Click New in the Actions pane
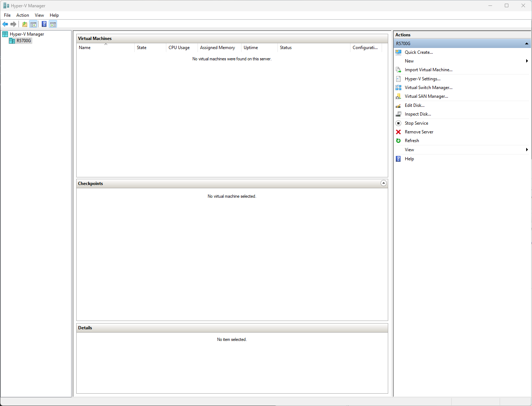532x406 pixels. coord(409,61)
